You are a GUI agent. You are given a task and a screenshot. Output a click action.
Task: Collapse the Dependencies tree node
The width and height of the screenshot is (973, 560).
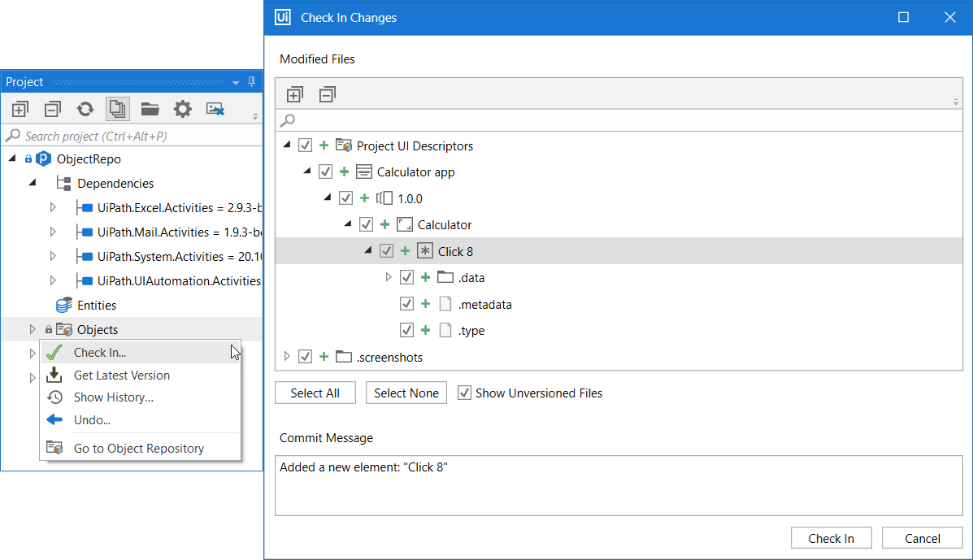pos(33,184)
